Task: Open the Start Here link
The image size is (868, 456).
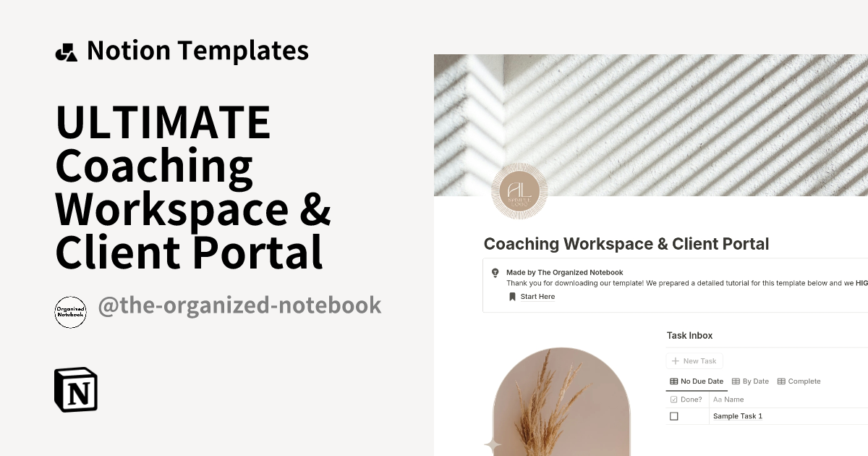Action: [x=537, y=296]
